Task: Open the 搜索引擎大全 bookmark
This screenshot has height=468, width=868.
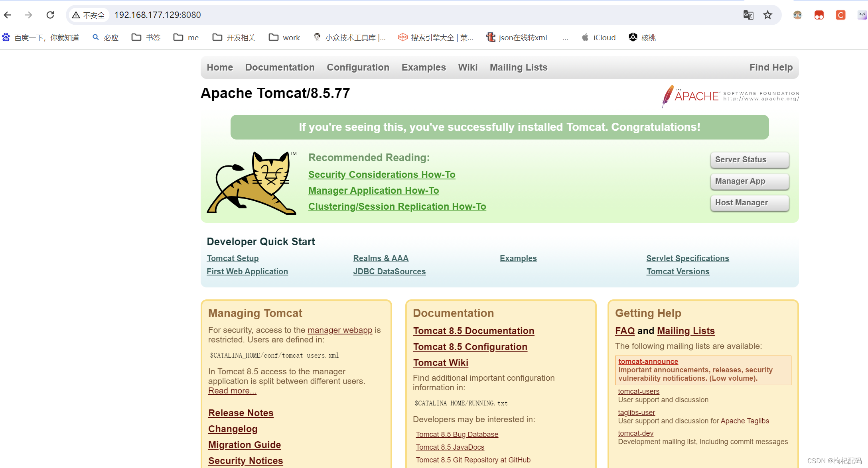Action: (436, 37)
